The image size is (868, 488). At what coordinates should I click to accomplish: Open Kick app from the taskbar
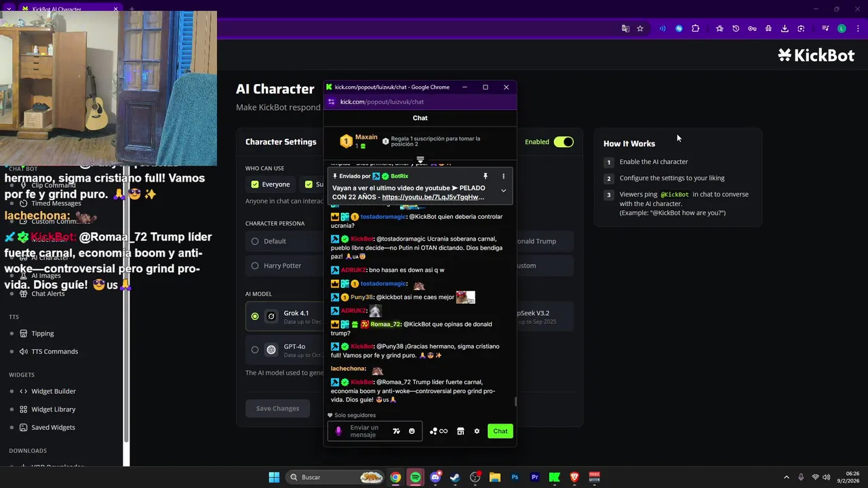[555, 477]
